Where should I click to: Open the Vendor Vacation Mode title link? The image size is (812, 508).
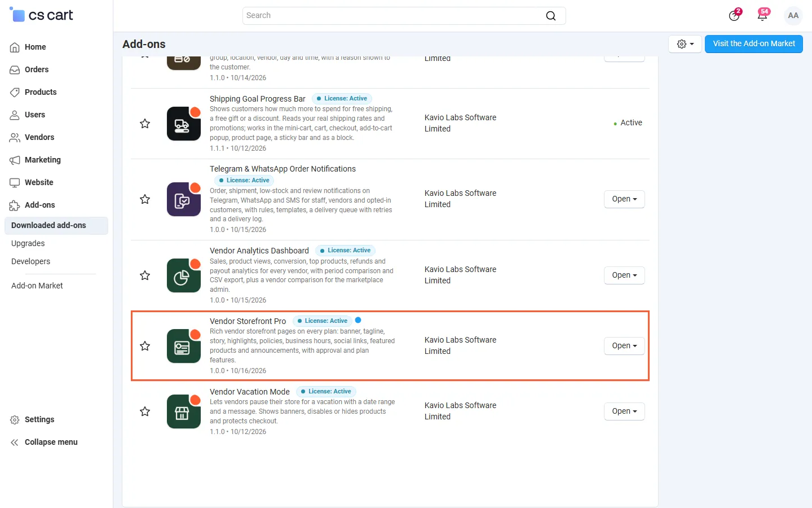250,392
